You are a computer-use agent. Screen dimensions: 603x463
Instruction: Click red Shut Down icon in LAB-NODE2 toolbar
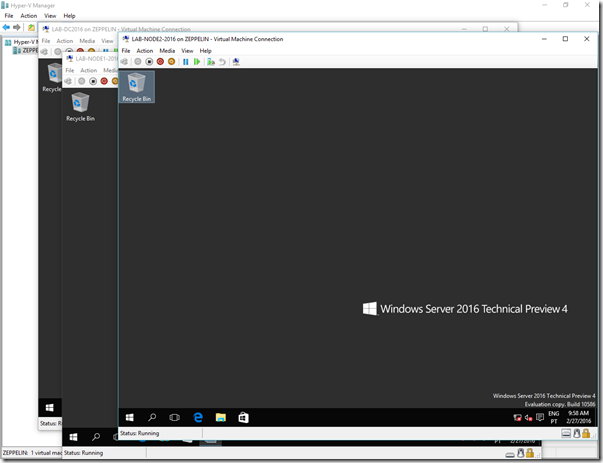point(160,62)
